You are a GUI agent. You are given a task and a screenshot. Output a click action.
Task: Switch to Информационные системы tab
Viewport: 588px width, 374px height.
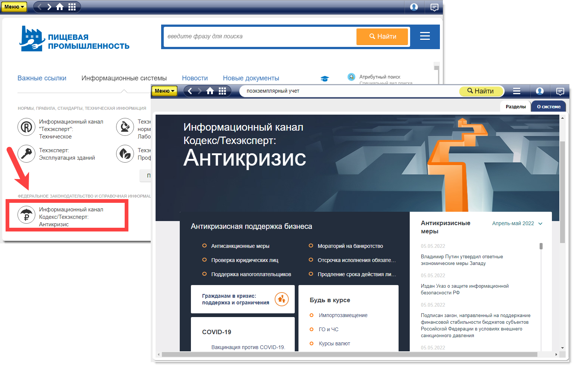(124, 78)
